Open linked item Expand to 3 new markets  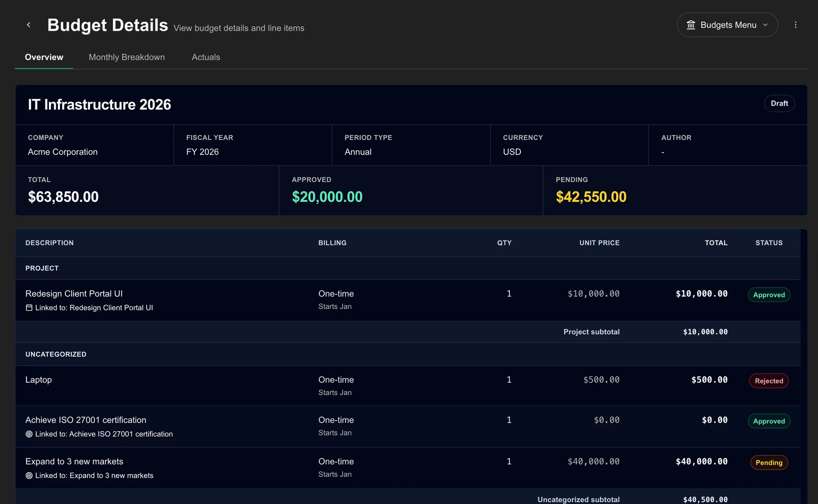tap(94, 475)
